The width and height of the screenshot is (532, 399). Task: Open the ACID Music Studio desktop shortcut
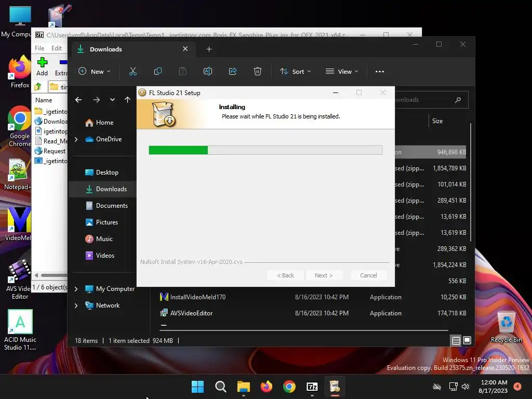(20, 330)
